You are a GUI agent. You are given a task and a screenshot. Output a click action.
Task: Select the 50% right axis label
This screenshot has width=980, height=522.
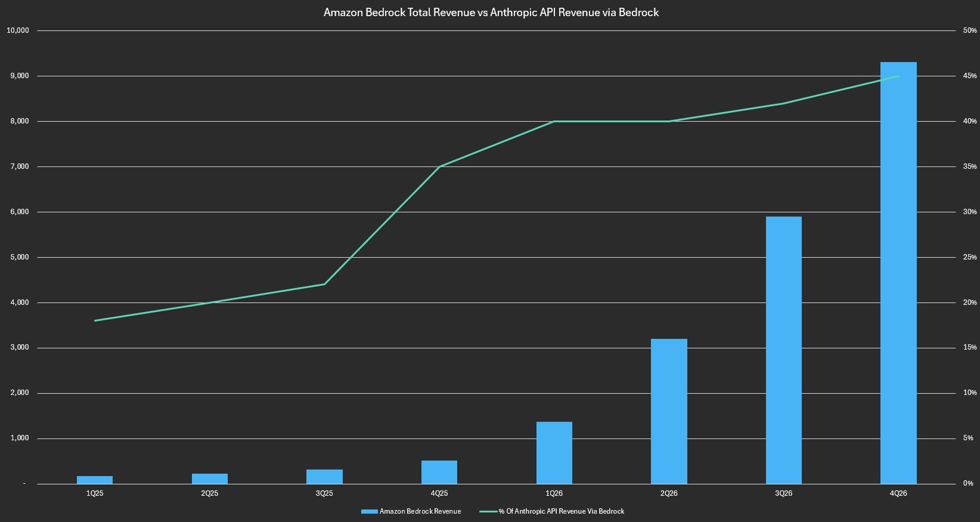pyautogui.click(x=969, y=30)
